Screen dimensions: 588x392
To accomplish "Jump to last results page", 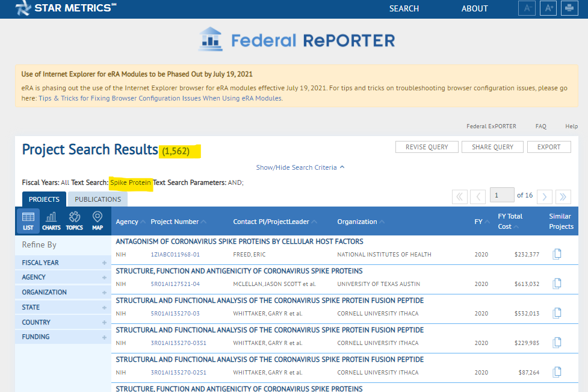I will pyautogui.click(x=563, y=196).
